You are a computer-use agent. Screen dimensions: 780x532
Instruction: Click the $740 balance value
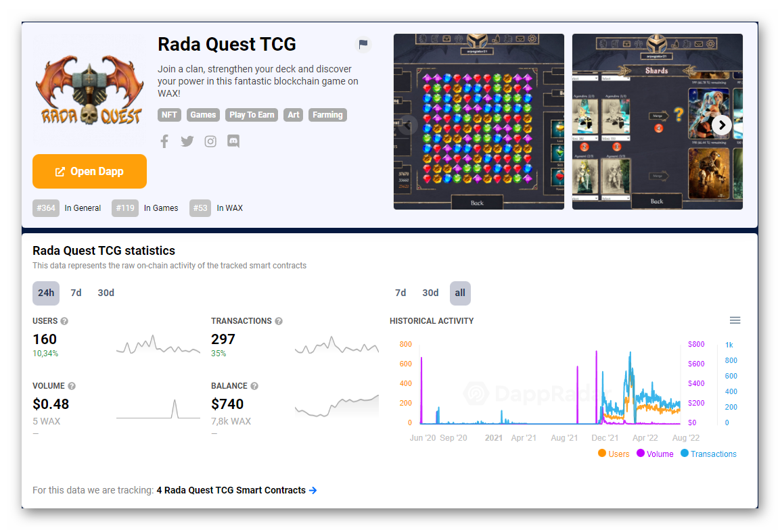[227, 404]
